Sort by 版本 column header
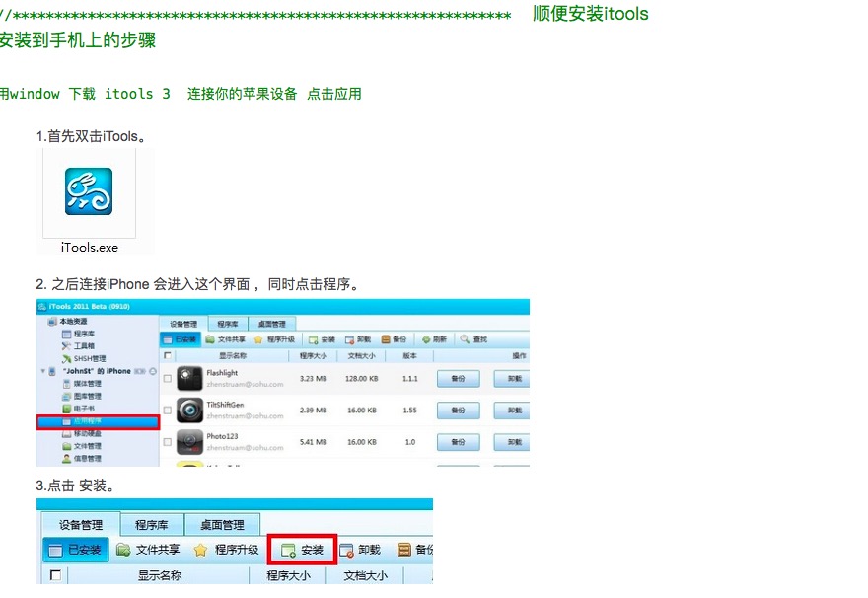This screenshot has height=598, width=868. 409,356
